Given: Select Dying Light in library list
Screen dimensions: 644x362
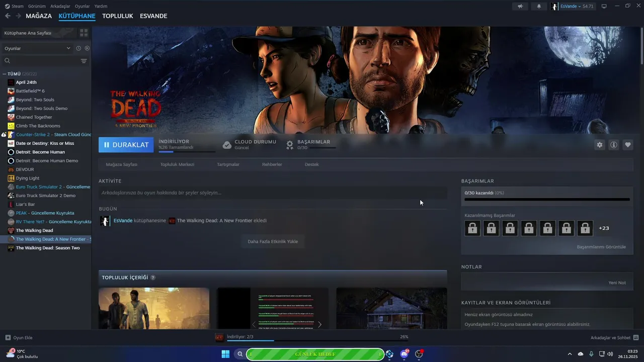Looking at the screenshot, I should [28, 178].
